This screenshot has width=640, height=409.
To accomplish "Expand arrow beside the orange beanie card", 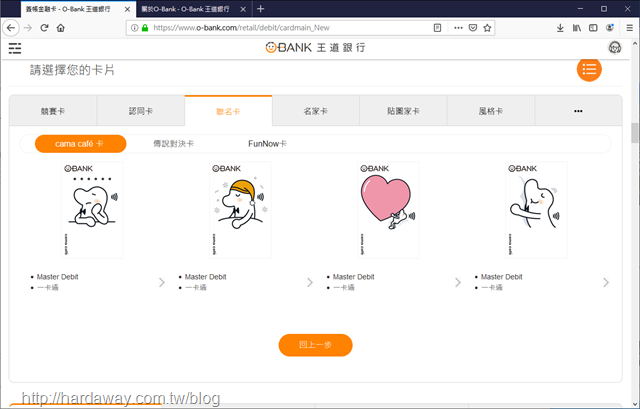I will (x=310, y=282).
